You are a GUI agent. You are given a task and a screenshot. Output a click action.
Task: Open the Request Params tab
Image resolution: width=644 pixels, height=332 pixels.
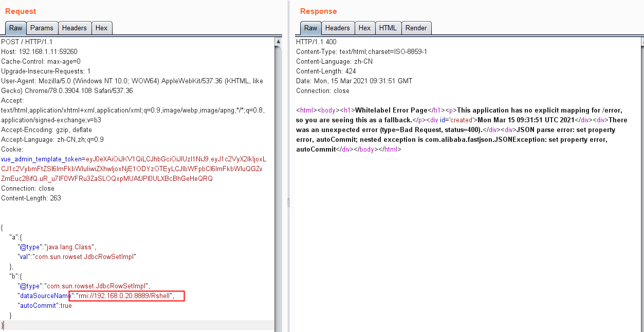tap(42, 28)
